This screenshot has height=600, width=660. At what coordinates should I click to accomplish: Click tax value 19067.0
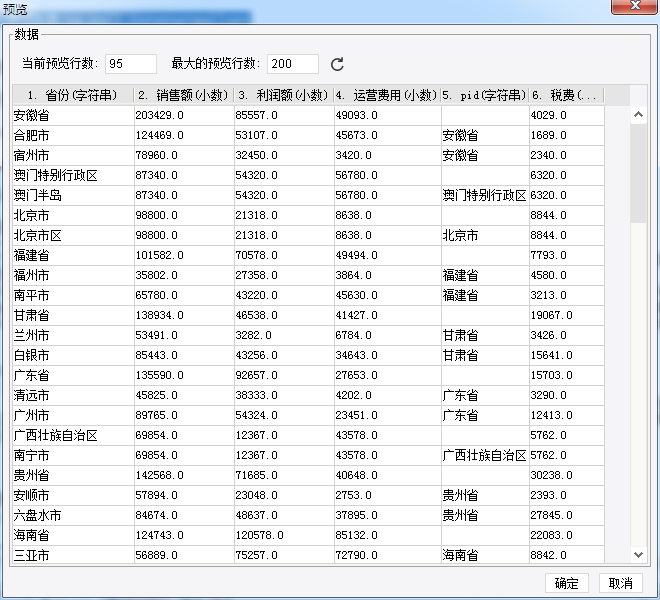click(x=567, y=315)
